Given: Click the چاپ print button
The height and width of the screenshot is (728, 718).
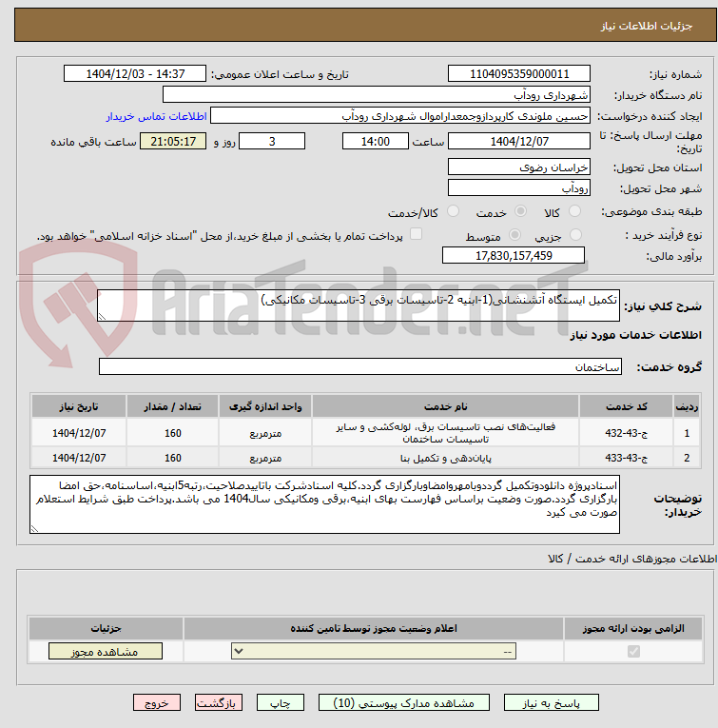Looking at the screenshot, I should pyautogui.click(x=281, y=703).
